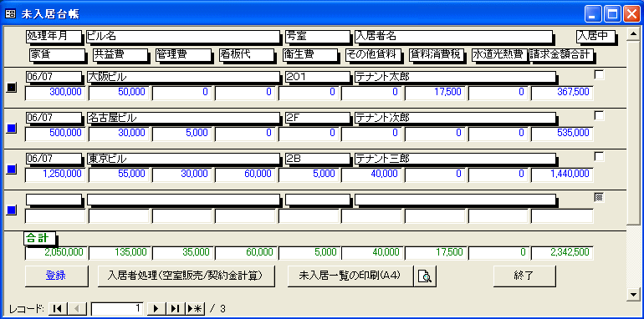Click the scrollbar up arrow
The width and height of the screenshot is (644, 319).
coord(632,35)
